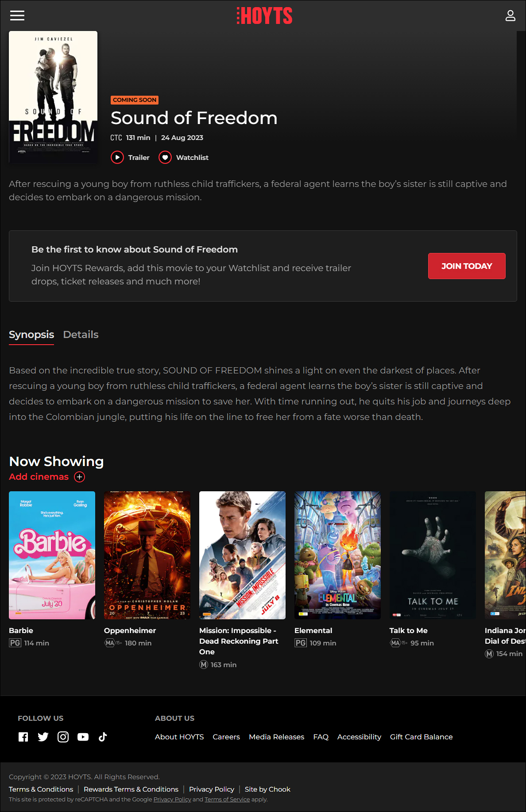This screenshot has height=812, width=526.
Task: Click the PG rating badge under Elemental
Action: pos(301,643)
